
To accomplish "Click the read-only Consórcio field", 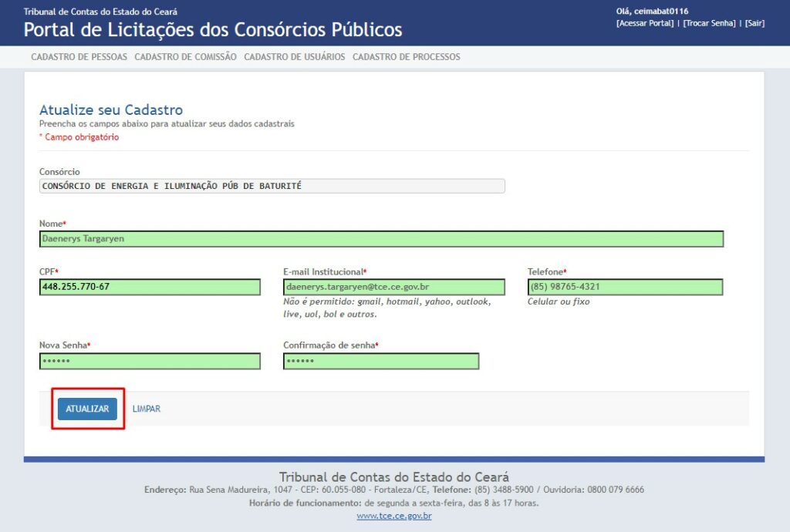I will click(x=272, y=186).
